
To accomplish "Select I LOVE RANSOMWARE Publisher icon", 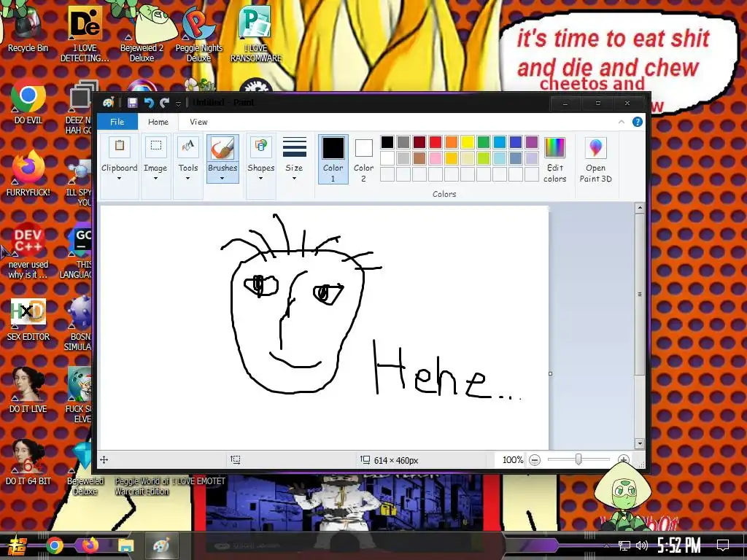I will coord(256,34).
